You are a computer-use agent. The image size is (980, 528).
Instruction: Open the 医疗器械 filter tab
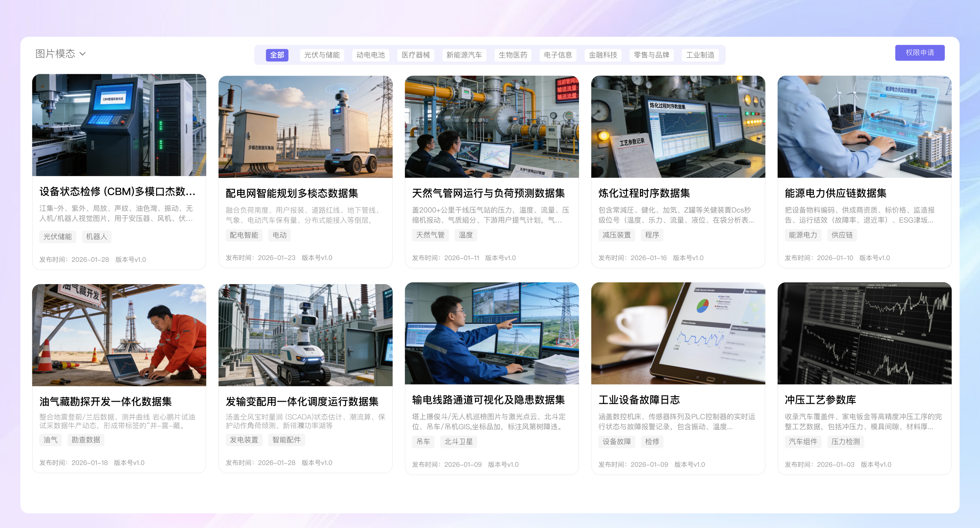click(415, 55)
